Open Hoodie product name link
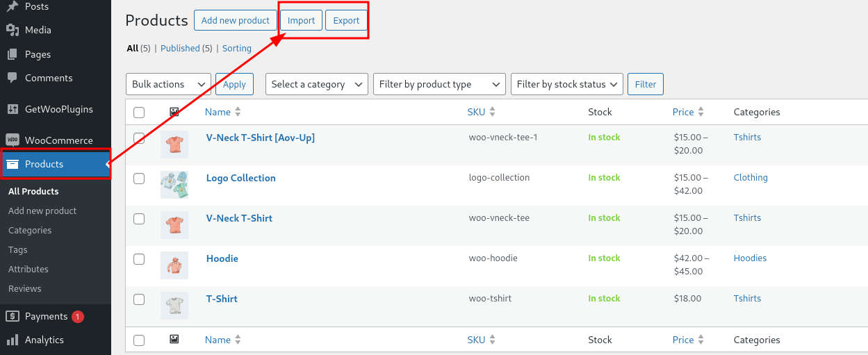The height and width of the screenshot is (355, 868). pos(222,258)
